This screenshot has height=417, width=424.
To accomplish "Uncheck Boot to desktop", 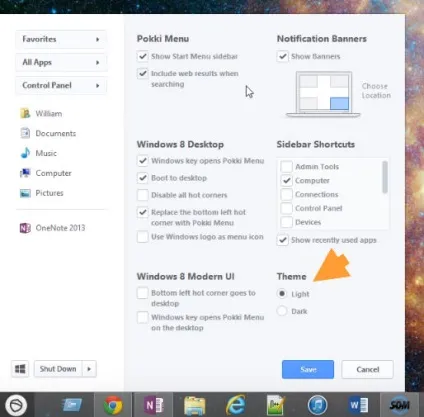I will (143, 178).
